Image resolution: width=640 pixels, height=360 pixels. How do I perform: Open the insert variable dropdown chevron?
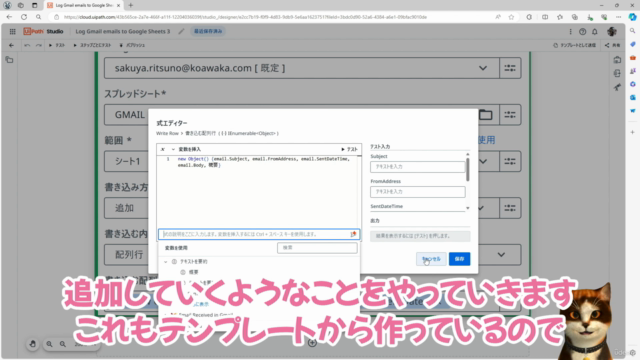pos(173,149)
